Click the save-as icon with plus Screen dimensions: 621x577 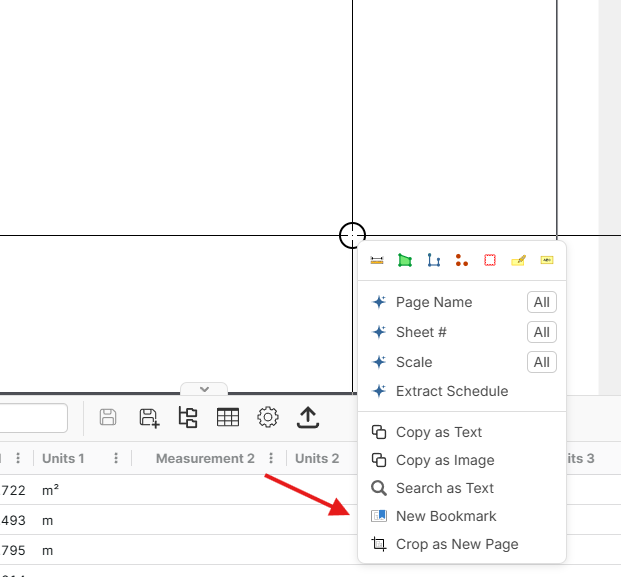149,418
